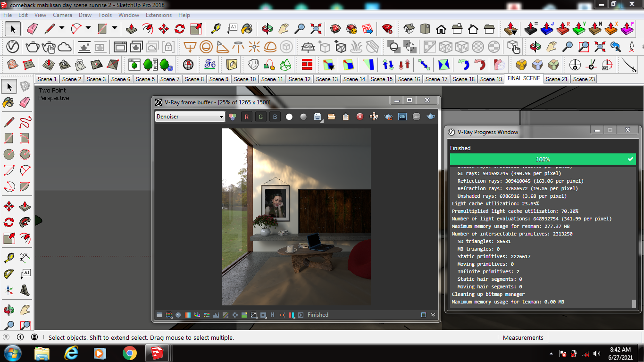Toggle monochromatic mode gray circle

click(303, 117)
